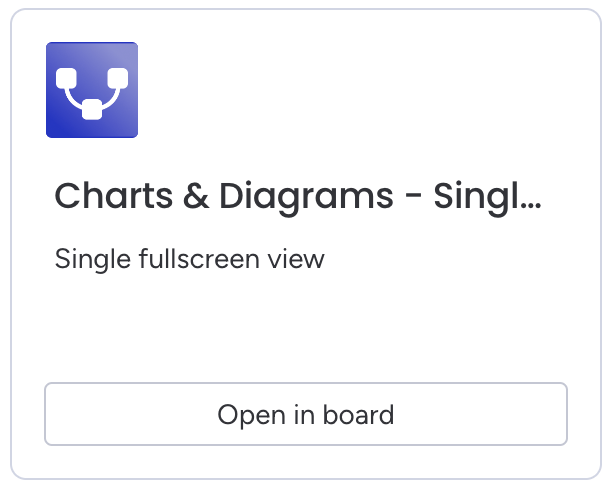Screen dimensions: 610x488
Task: Click the "Single fullscreen view" description text
Action: (190, 259)
